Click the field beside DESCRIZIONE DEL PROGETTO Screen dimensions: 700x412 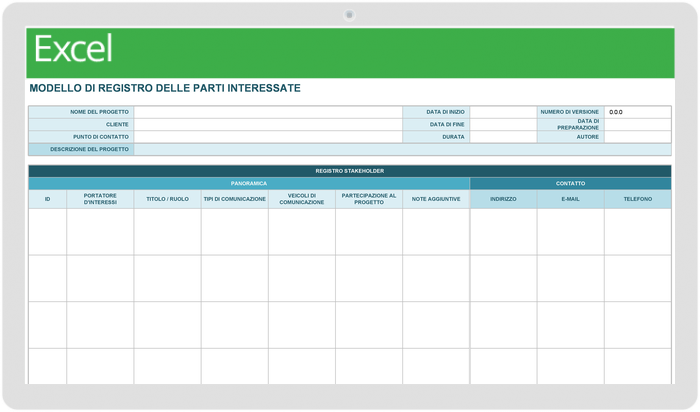coord(402,150)
